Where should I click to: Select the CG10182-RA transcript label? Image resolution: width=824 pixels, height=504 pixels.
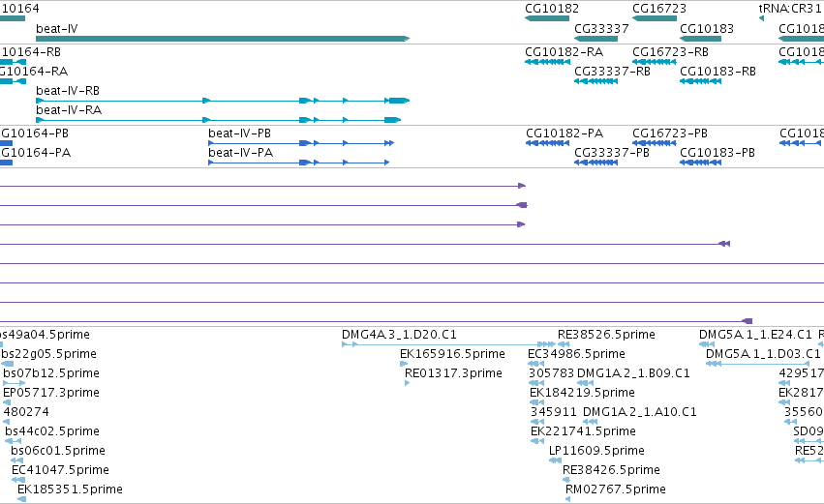[564, 52]
